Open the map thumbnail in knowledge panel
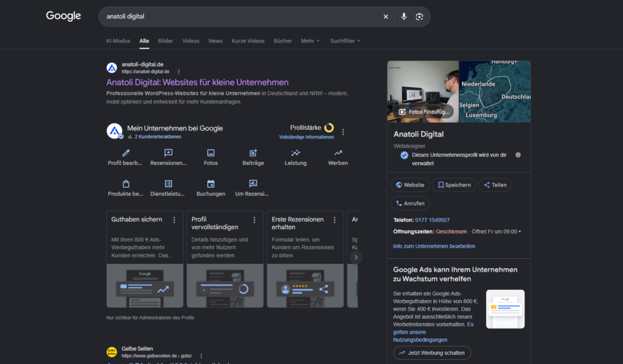 pyautogui.click(x=495, y=92)
